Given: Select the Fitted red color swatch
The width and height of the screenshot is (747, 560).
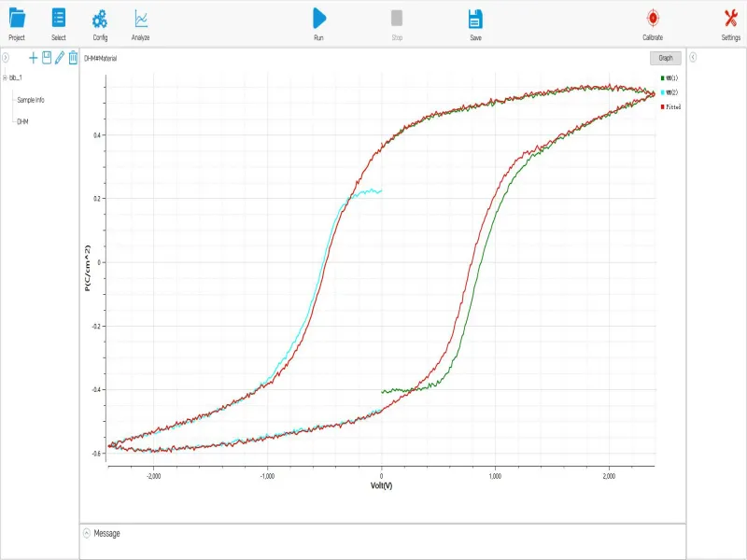Looking at the screenshot, I should click(662, 106).
